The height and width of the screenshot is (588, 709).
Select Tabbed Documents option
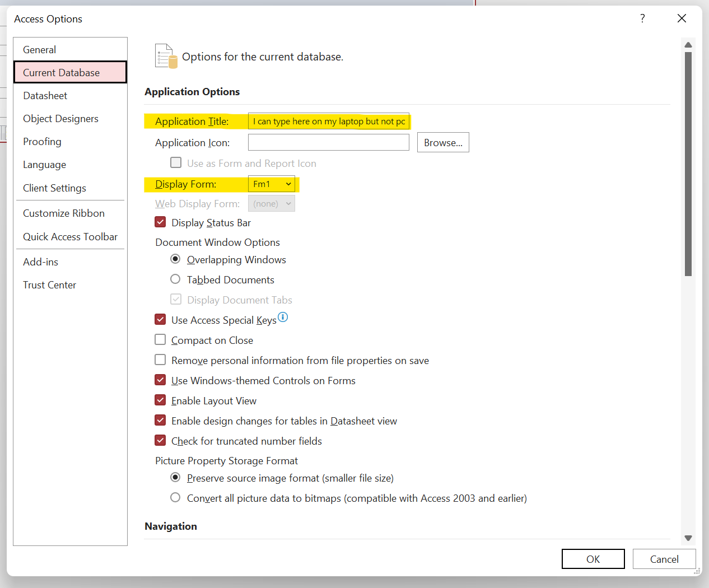click(175, 279)
